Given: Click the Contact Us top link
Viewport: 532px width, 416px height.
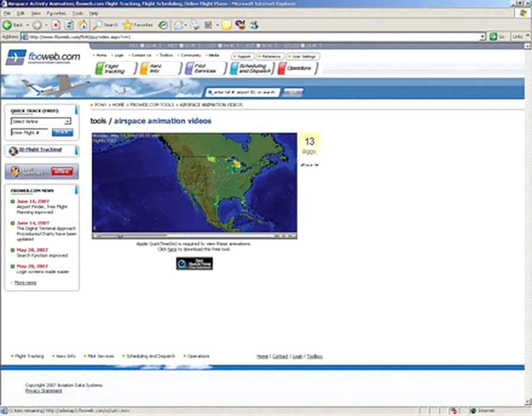Looking at the screenshot, I should coord(141,55).
